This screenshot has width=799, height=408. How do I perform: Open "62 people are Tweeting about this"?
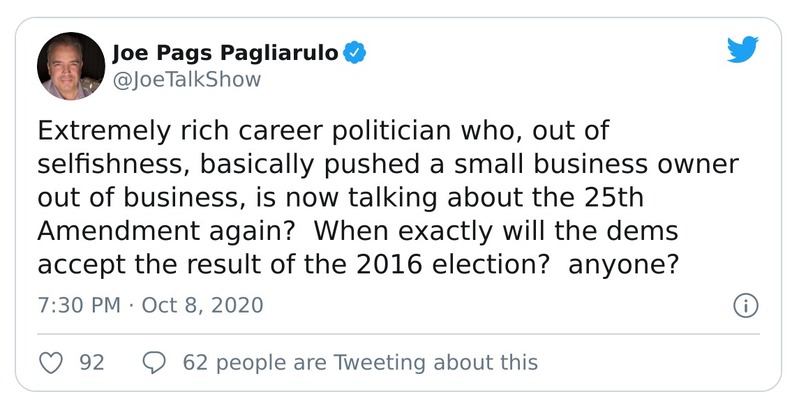[x=360, y=363]
